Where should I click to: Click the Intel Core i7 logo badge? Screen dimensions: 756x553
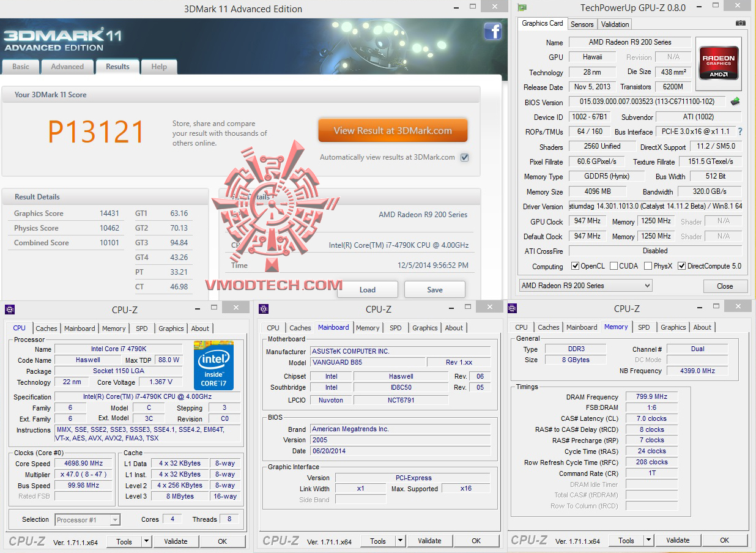click(x=213, y=365)
